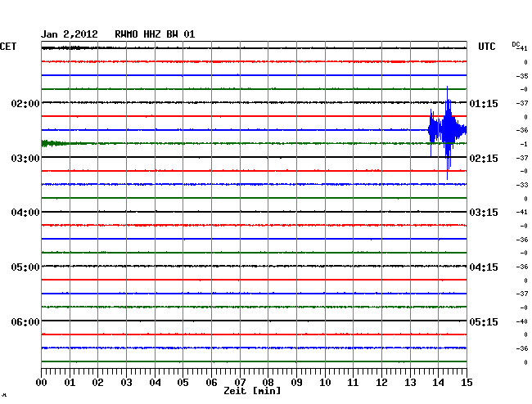
Task: Click minute tick label 07 on axis
Action: (240, 382)
